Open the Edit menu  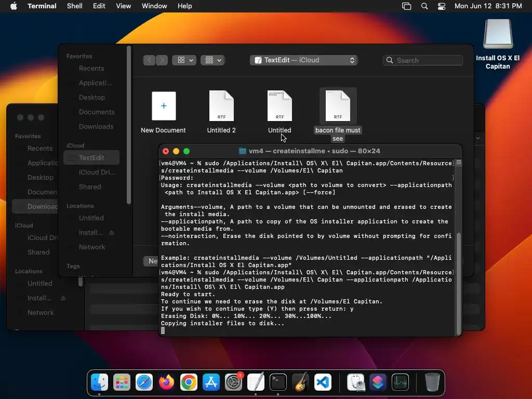[99, 6]
